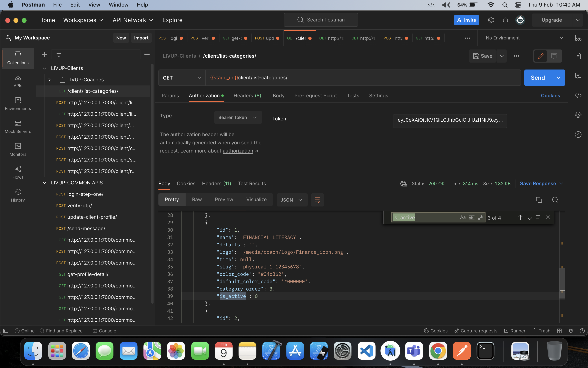Collapse the LIVUP-Clients collection
The height and width of the screenshot is (368, 588).
pos(45,68)
